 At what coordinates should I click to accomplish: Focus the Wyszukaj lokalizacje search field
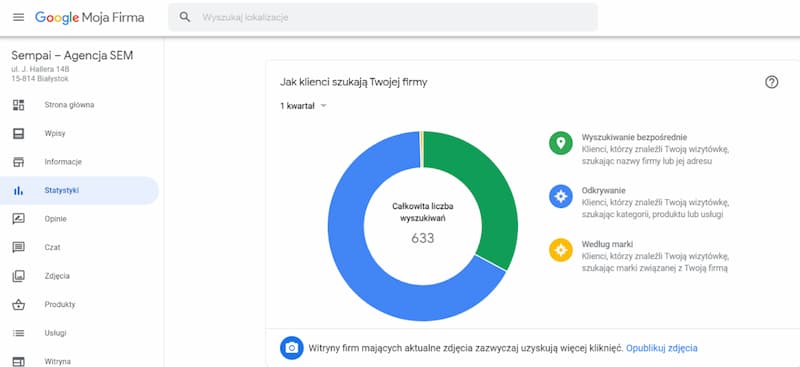383,17
